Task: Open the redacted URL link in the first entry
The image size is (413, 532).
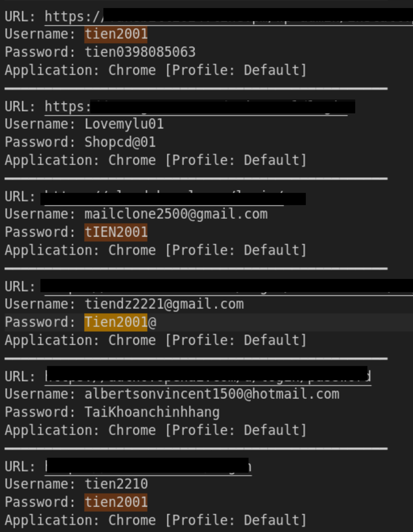Action: click(229, 16)
